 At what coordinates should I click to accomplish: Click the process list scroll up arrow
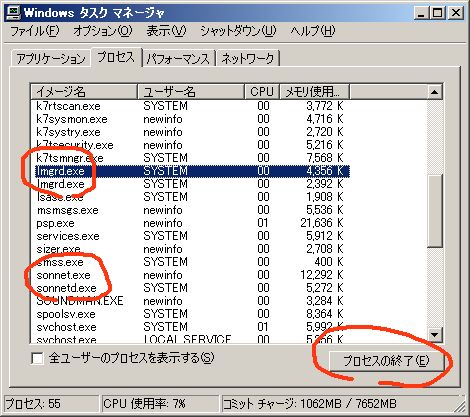[x=434, y=92]
